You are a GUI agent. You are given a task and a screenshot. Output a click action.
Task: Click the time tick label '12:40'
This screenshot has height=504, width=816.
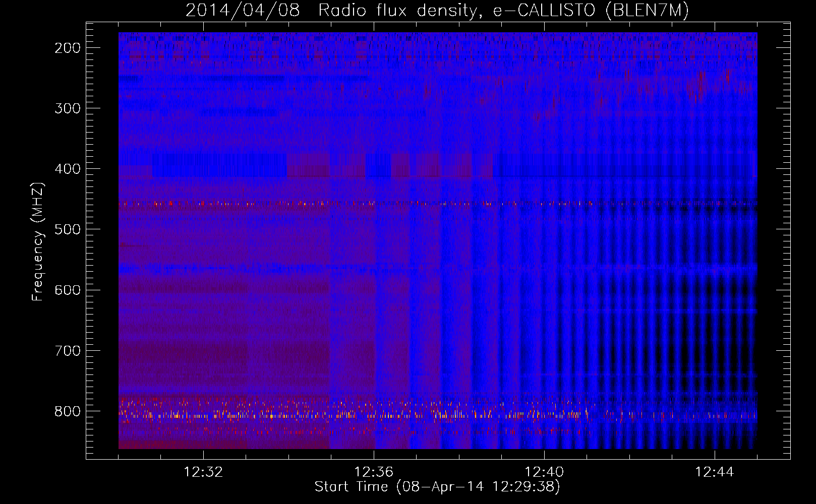(x=544, y=472)
